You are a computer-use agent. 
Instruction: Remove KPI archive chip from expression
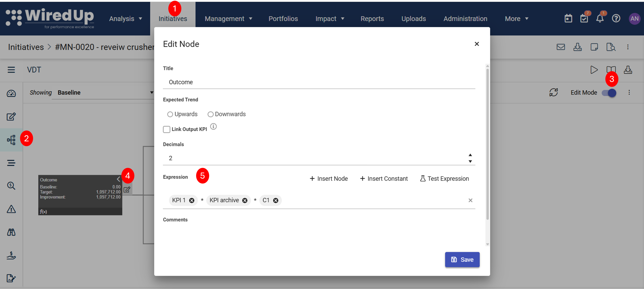click(x=245, y=200)
